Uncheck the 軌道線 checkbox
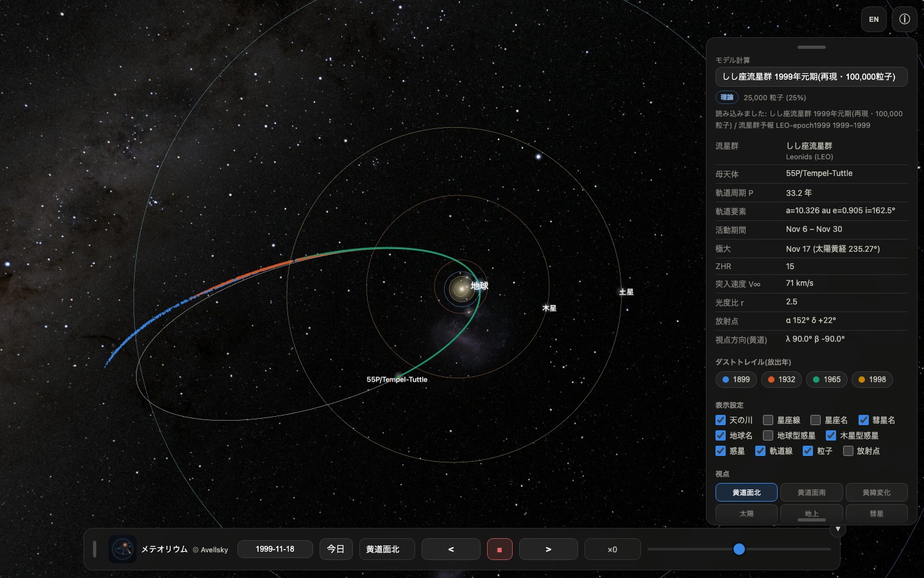 [760, 451]
